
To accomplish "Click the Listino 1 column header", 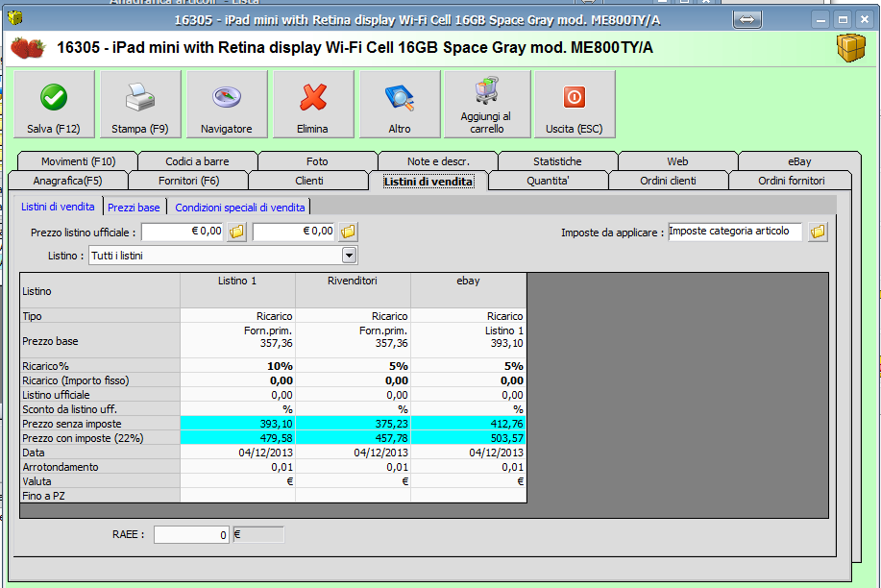I will coord(237,290).
